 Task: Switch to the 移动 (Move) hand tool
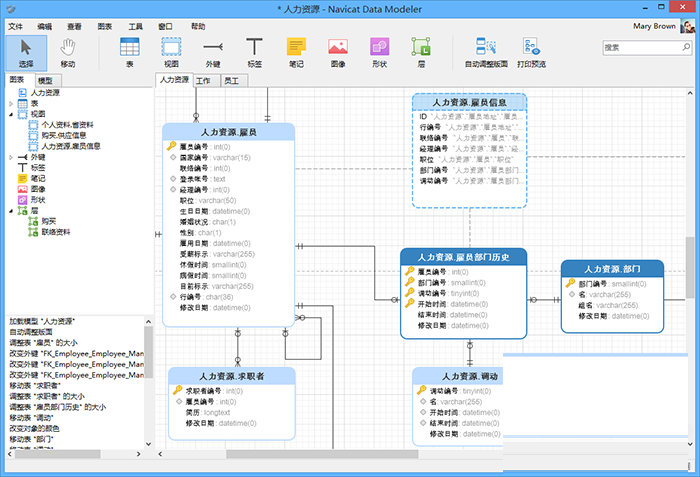[68, 53]
